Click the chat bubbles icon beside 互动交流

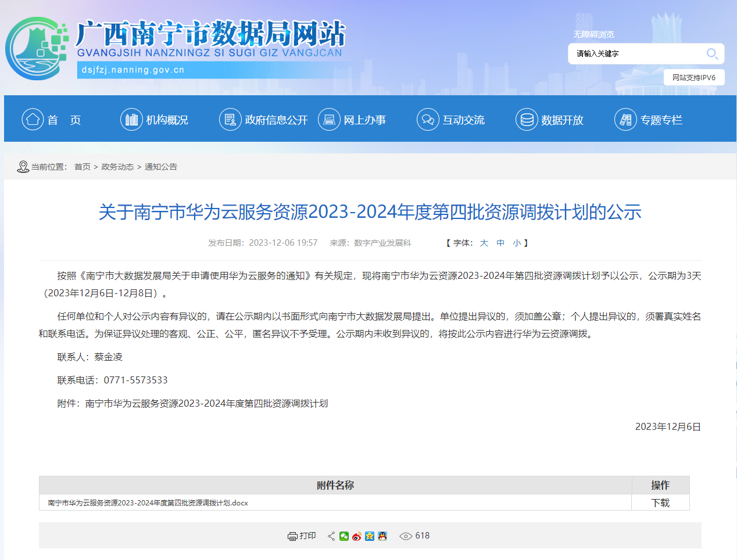point(428,120)
